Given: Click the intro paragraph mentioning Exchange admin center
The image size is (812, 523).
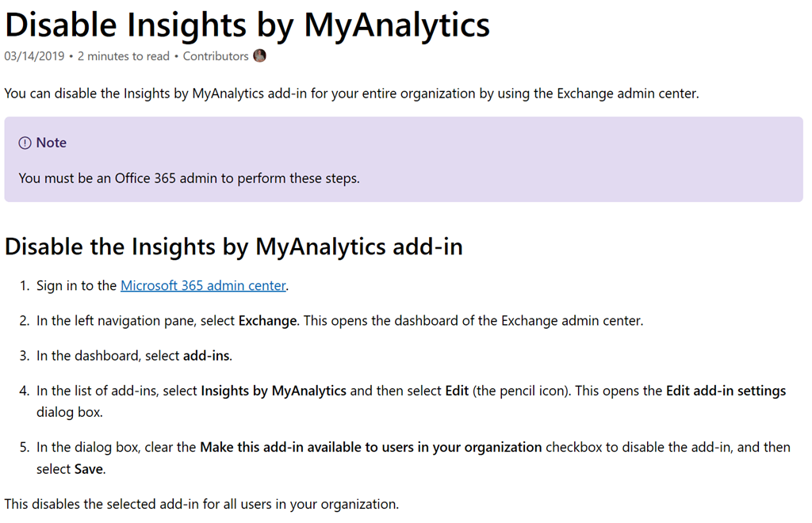Looking at the screenshot, I should 352,94.
